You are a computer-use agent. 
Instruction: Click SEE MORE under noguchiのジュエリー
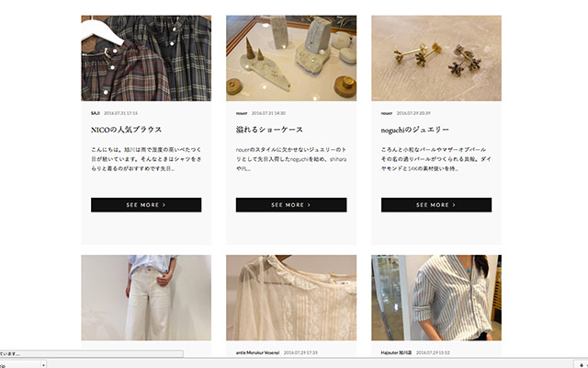pyautogui.click(x=436, y=205)
